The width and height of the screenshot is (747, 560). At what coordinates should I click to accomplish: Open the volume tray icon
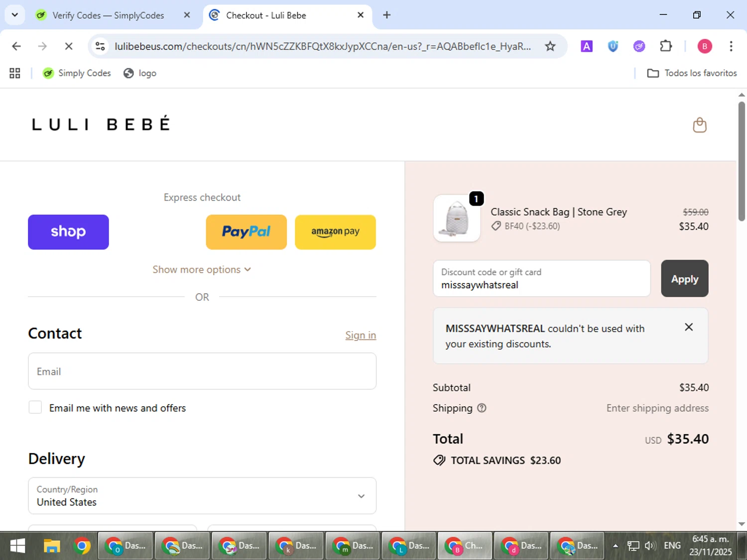(x=650, y=546)
